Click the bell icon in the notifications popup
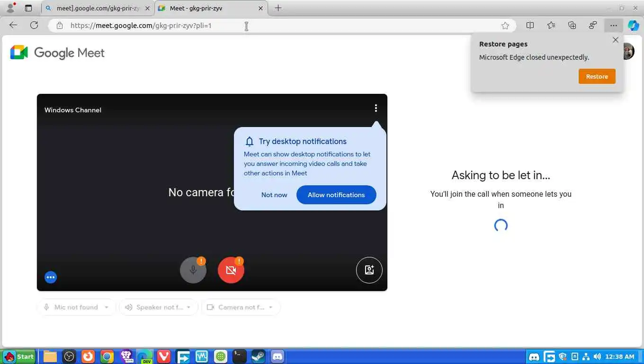The height and width of the screenshot is (364, 644). point(250,141)
